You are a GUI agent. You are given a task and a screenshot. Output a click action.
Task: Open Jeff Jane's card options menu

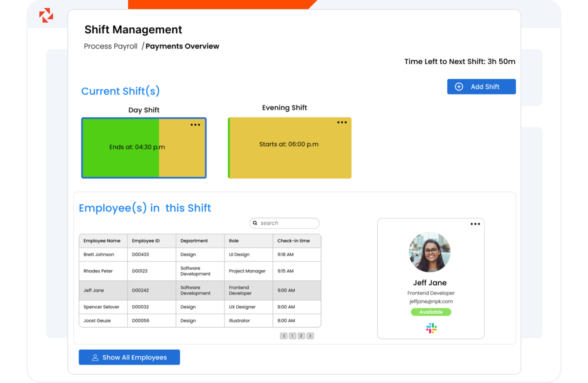tap(475, 224)
